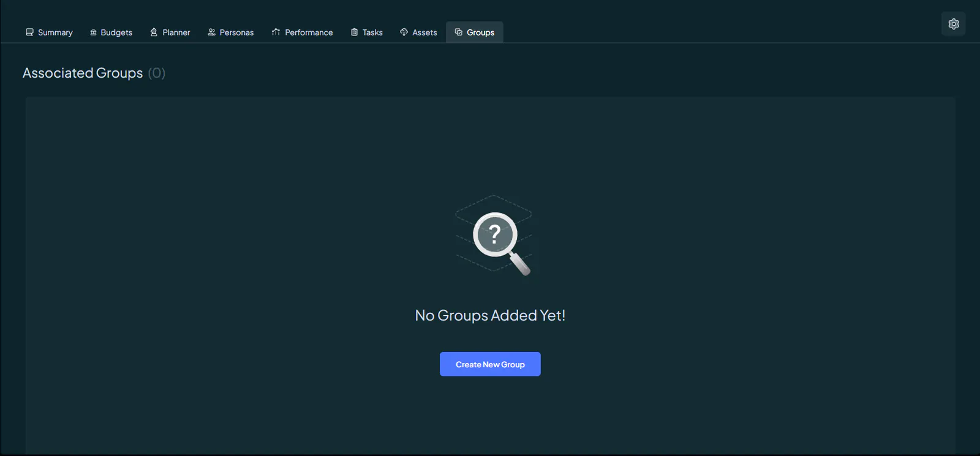Screen dimensions: 980x456
Task: Click the Create New Group button
Action: click(x=490, y=364)
